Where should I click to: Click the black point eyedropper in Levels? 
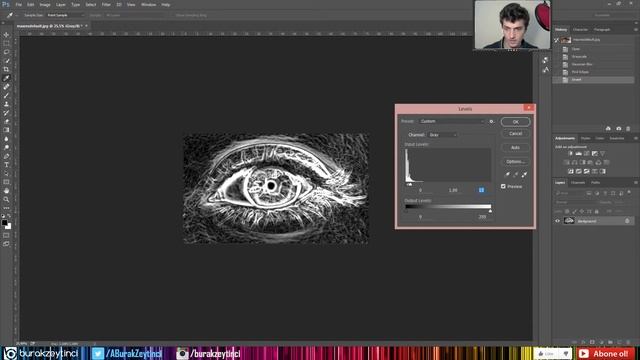pyautogui.click(x=507, y=174)
